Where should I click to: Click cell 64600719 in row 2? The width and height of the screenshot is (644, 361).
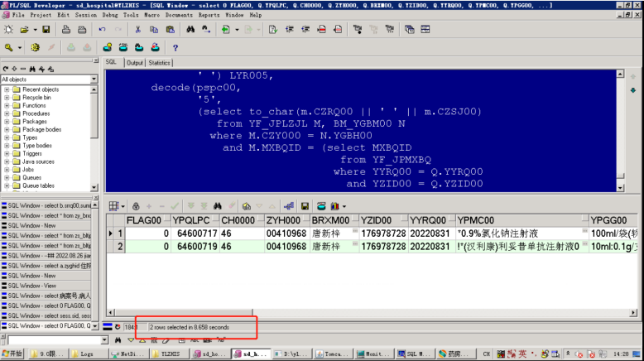point(195,247)
